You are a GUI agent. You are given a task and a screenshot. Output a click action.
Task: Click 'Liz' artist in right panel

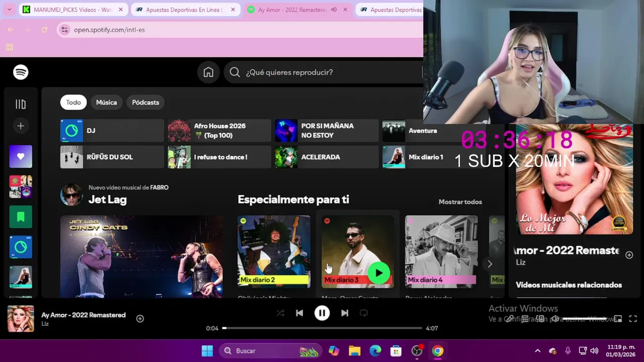coord(521,262)
